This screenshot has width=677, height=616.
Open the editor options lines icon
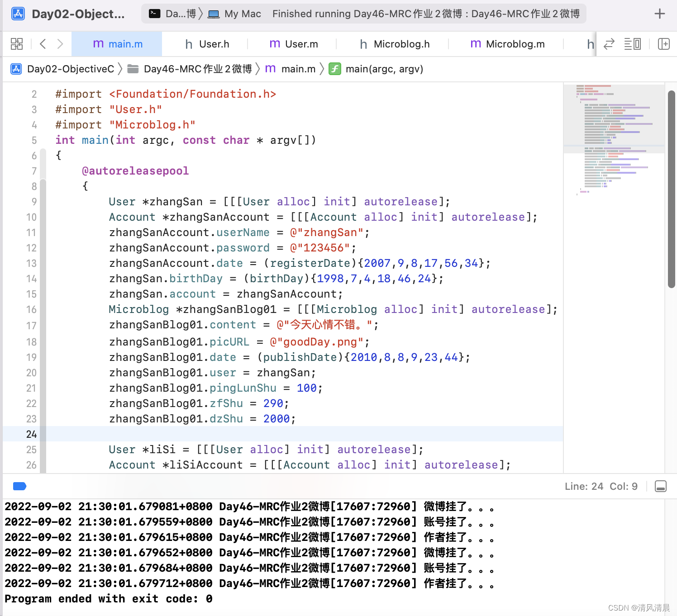click(x=632, y=44)
